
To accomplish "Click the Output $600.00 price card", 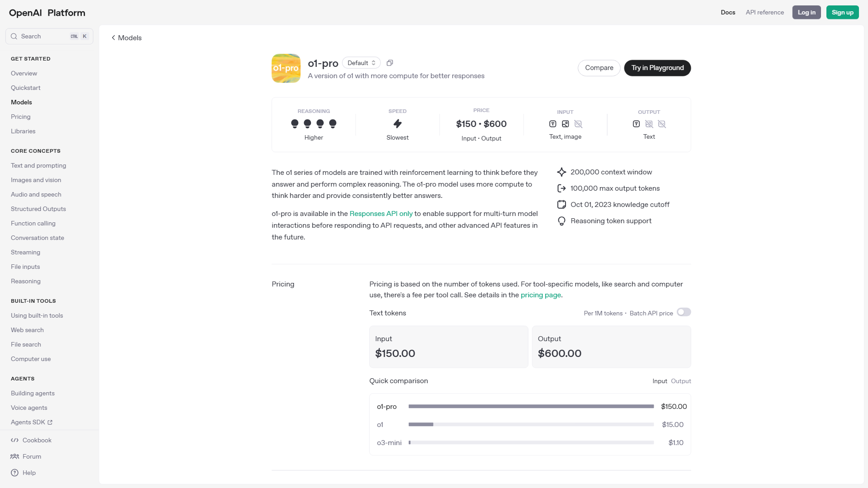I will click(x=611, y=347).
